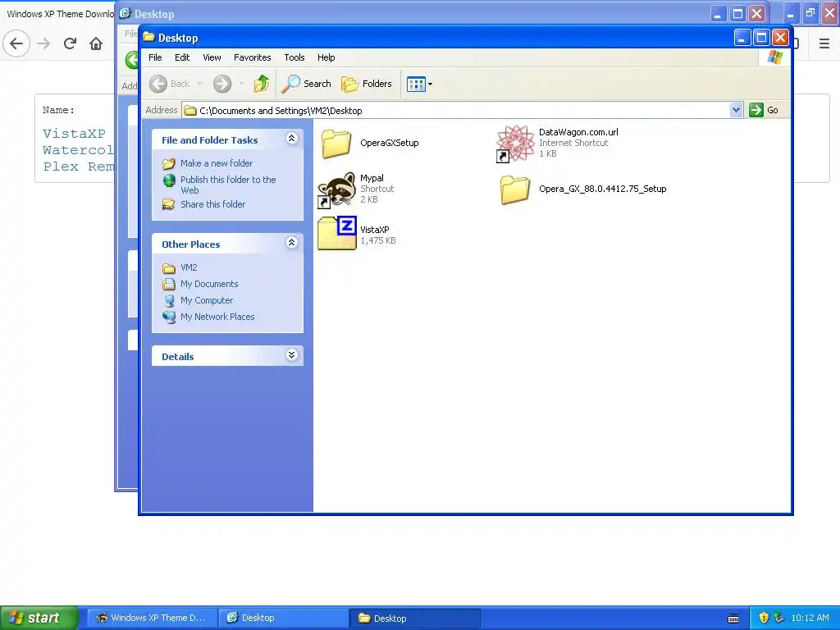Click Make a new folder link
Image resolution: width=840 pixels, height=630 pixels.
coord(217,163)
